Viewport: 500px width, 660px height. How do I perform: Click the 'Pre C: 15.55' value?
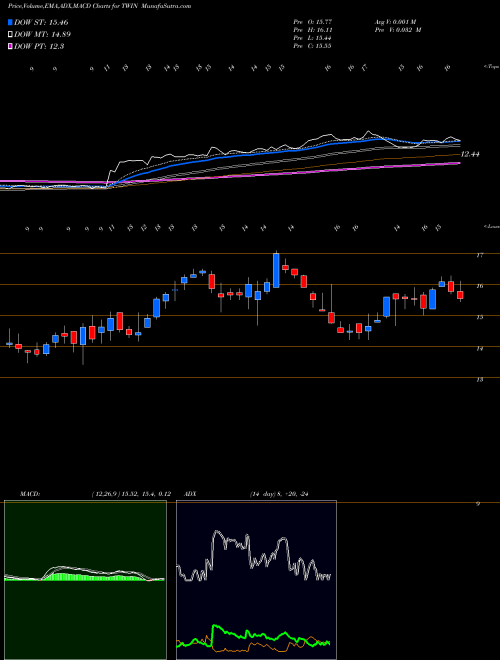313,46
